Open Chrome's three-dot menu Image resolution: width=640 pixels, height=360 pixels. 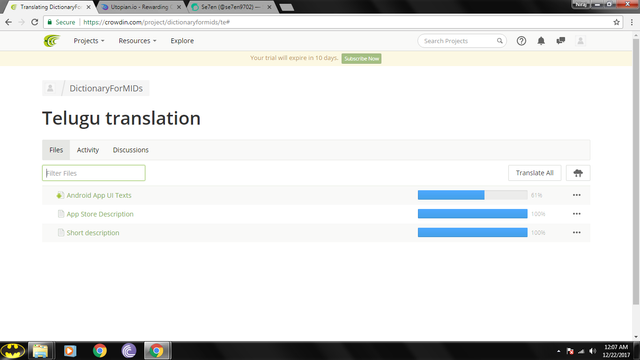[631, 22]
